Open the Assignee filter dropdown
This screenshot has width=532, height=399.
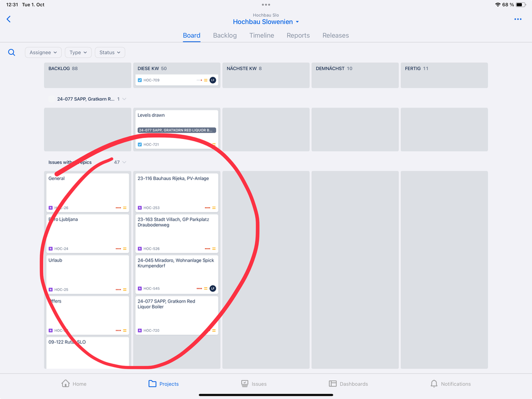coord(43,52)
